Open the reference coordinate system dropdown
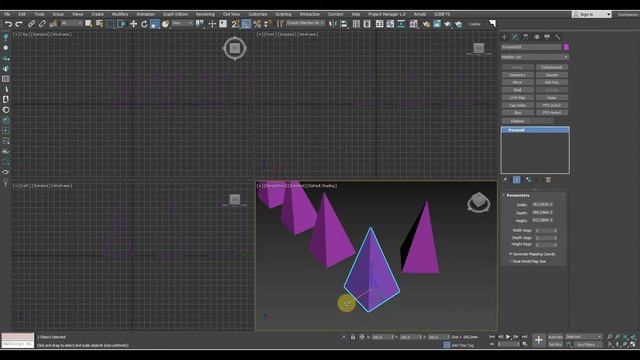This screenshot has height=360, width=640. pos(182,24)
